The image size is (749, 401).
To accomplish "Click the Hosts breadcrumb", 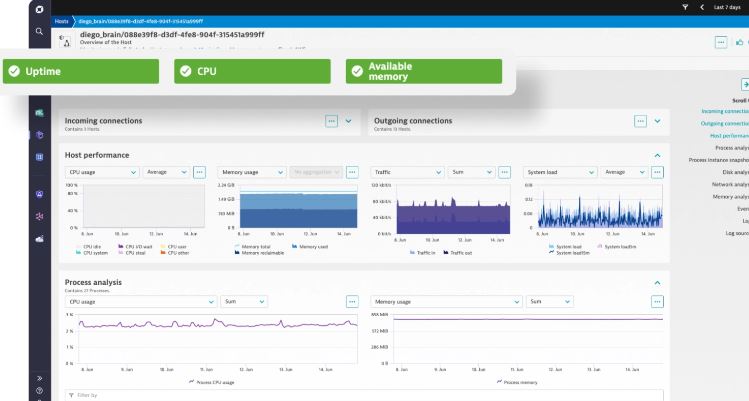I will [62, 21].
